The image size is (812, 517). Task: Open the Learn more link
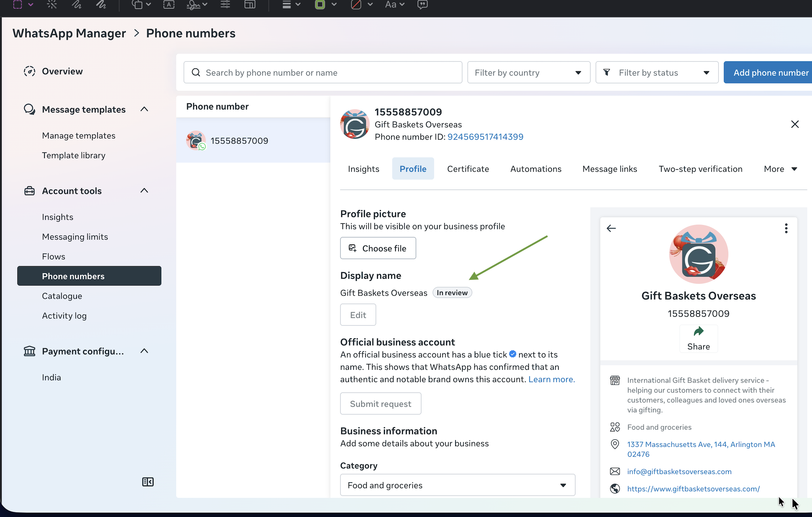coord(552,379)
